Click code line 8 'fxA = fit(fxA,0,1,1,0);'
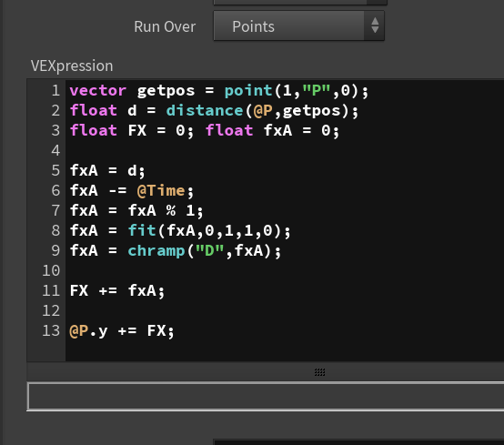504x445 pixels. (180, 231)
